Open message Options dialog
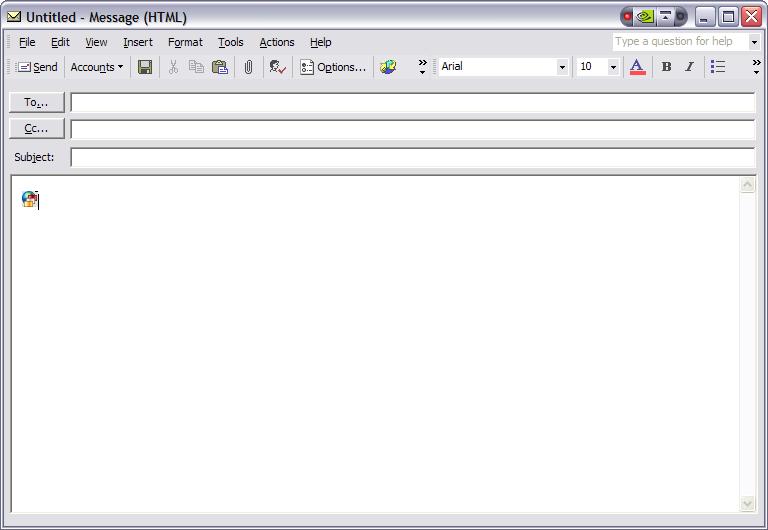The width and height of the screenshot is (768, 530). [333, 67]
